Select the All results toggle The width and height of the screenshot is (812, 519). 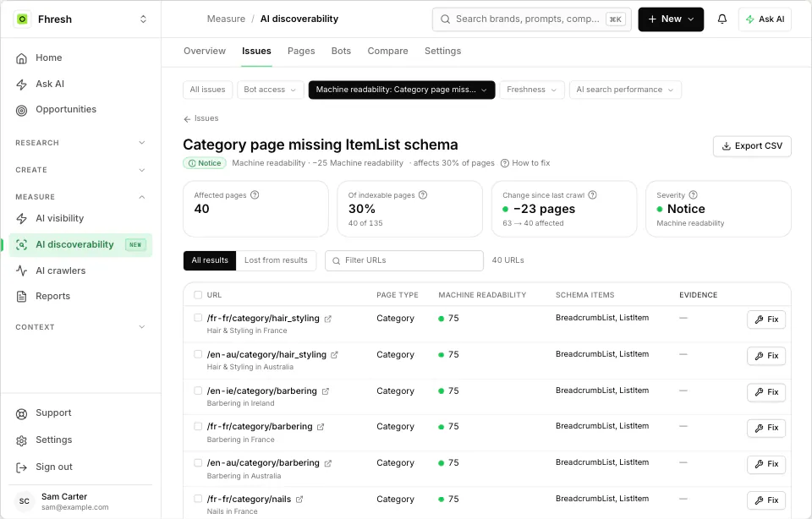(210, 260)
